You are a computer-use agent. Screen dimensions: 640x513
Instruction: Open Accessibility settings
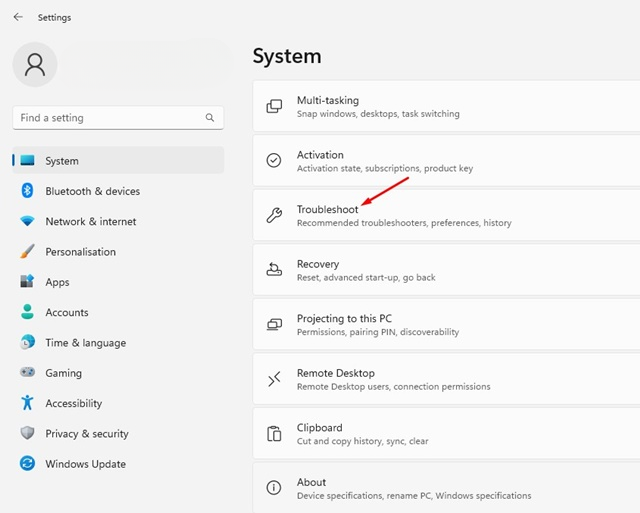click(118, 403)
